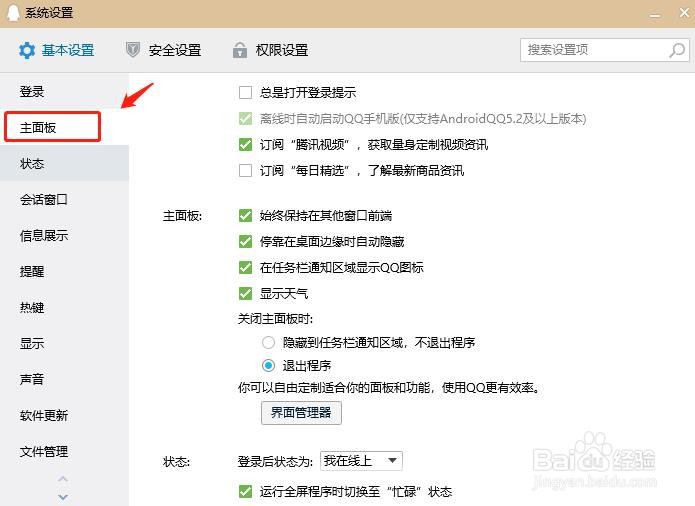Select 隐藏到任务栏通知区域 radio option
Image resolution: width=695 pixels, height=506 pixels.
pyautogui.click(x=268, y=343)
